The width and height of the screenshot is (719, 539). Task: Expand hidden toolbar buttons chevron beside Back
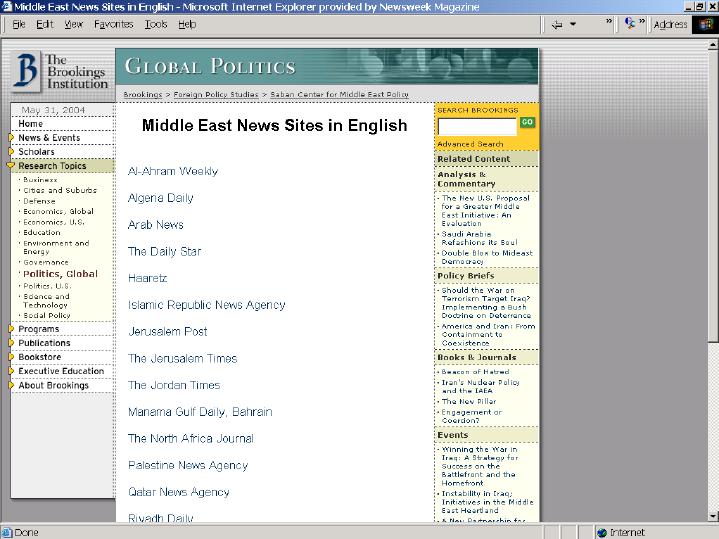click(x=608, y=21)
